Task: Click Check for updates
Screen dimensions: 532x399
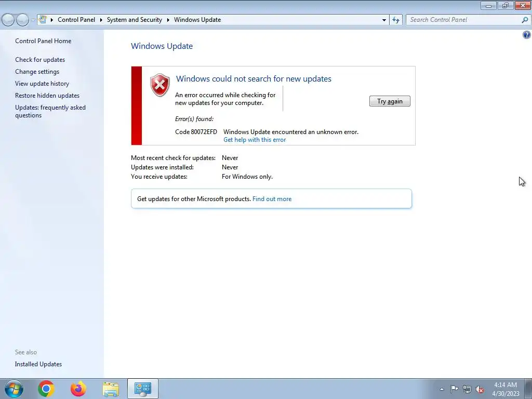Action: [x=40, y=60]
